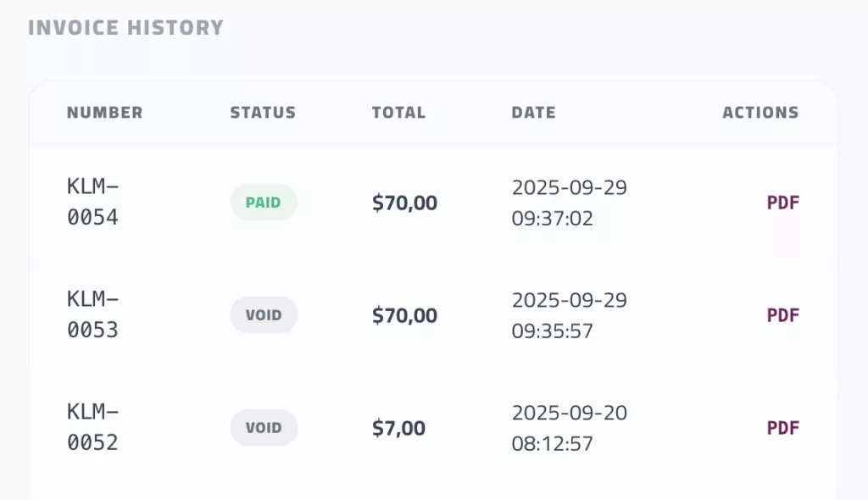Download PDF for invoice KLM-0053

(782, 314)
